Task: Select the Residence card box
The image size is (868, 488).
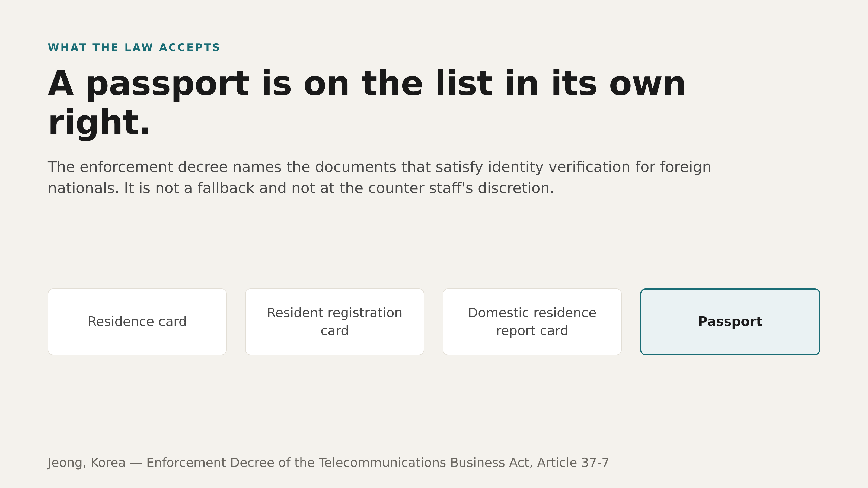Action: pos(137,322)
